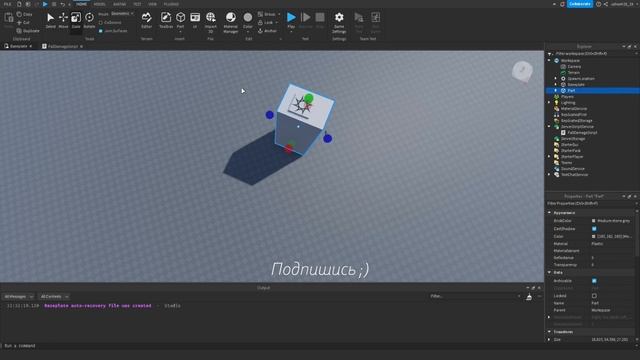This screenshot has width=640, height=360.
Task: Select Camera in Explorer
Action: pos(574,66)
